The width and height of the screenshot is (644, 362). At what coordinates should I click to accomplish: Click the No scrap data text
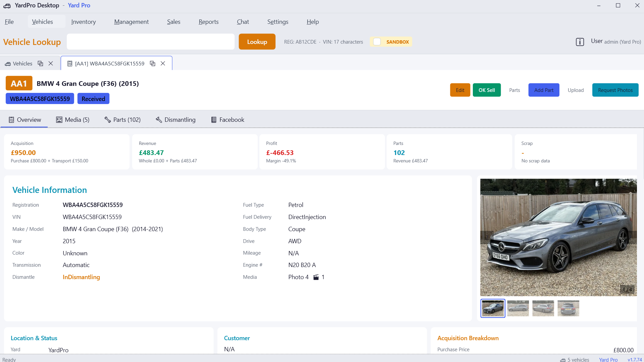536,161
